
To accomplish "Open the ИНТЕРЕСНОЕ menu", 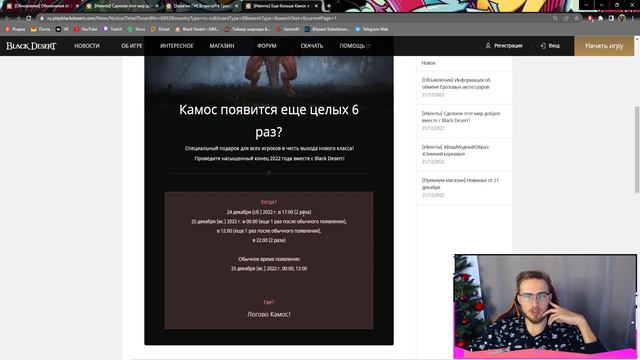I will [x=177, y=46].
